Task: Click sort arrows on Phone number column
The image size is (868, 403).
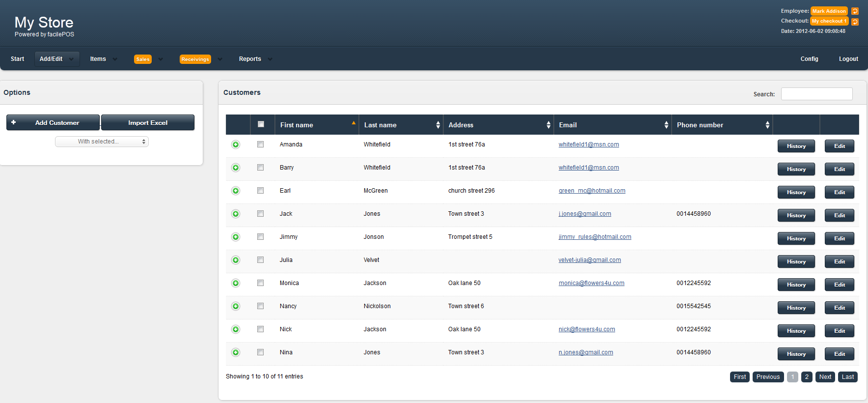Action: (767, 125)
